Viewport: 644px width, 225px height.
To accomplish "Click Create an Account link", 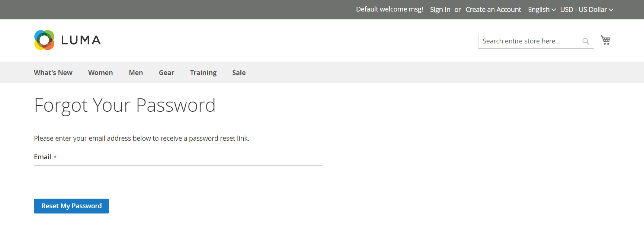I will [x=493, y=10].
